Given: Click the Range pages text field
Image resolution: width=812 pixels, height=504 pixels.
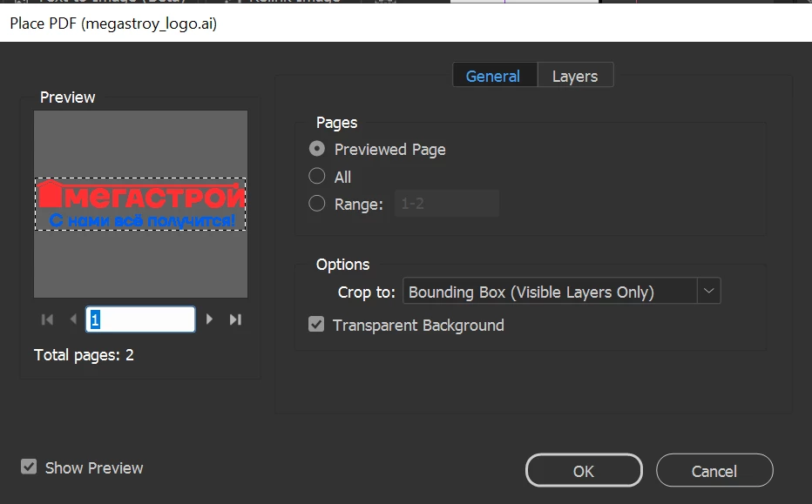Looking at the screenshot, I should click(447, 204).
